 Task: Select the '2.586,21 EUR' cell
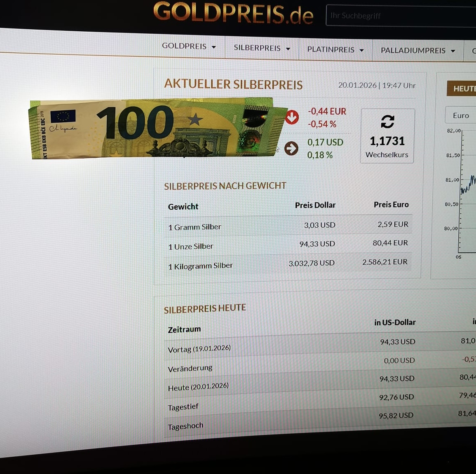[x=385, y=262]
